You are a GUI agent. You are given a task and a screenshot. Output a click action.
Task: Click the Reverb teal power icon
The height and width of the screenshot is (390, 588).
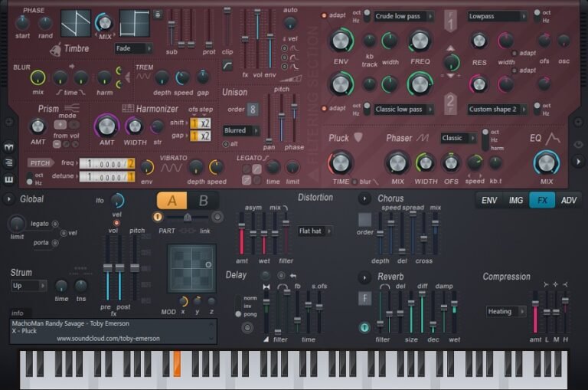[364, 327]
